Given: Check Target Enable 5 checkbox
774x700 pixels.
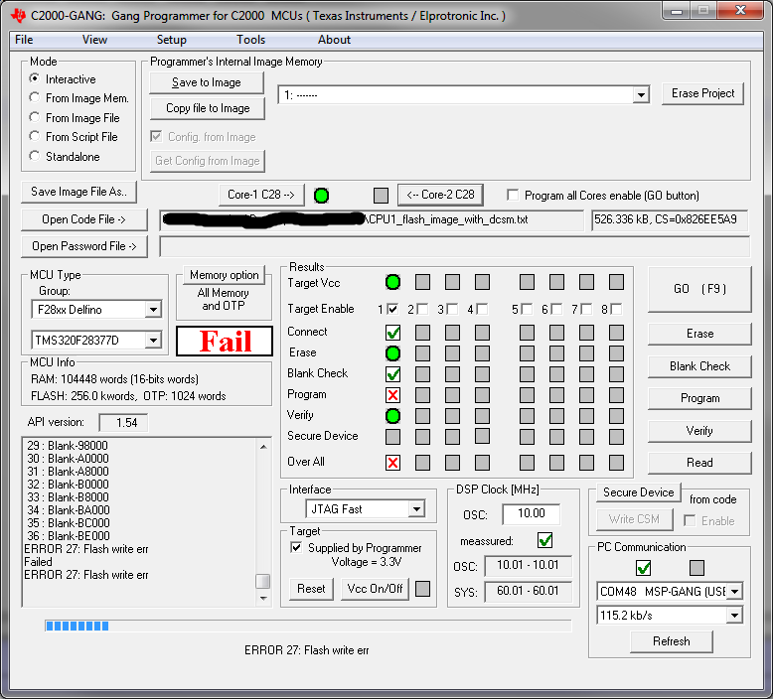Looking at the screenshot, I should [527, 310].
